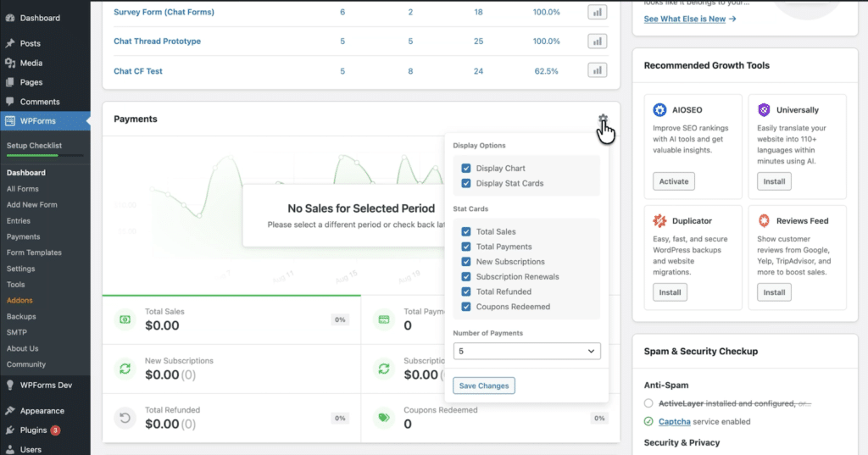Uncheck the Display Chart checkbox
The image size is (868, 455).
pos(466,169)
